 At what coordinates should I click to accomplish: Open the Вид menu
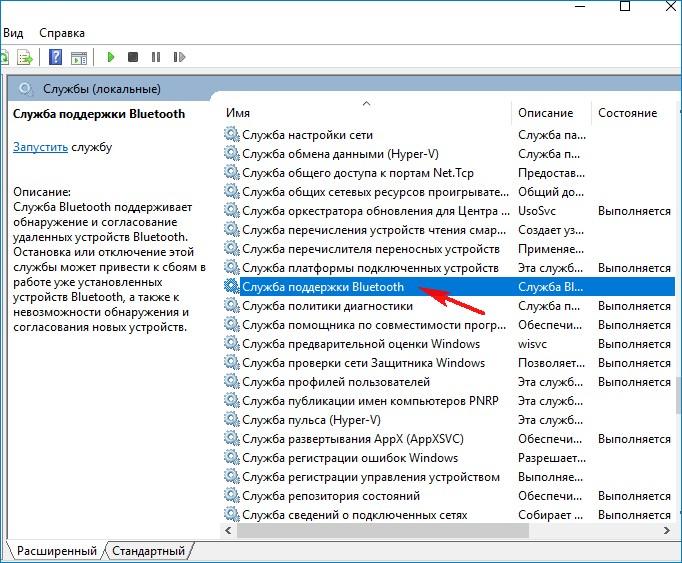(x=13, y=33)
